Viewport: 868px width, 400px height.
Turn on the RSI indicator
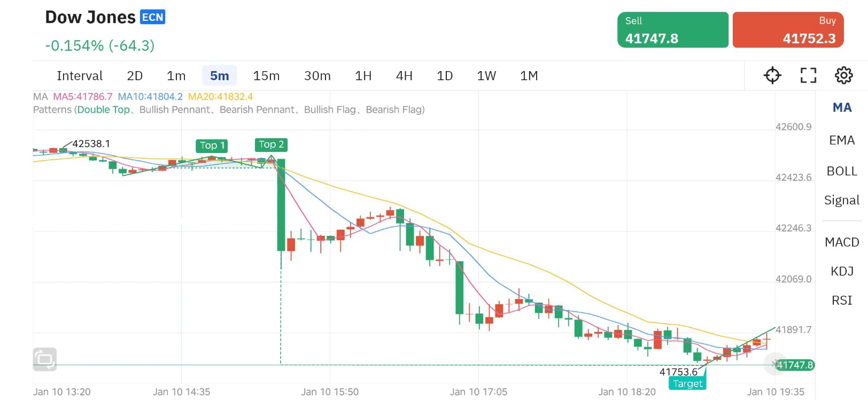[842, 301]
